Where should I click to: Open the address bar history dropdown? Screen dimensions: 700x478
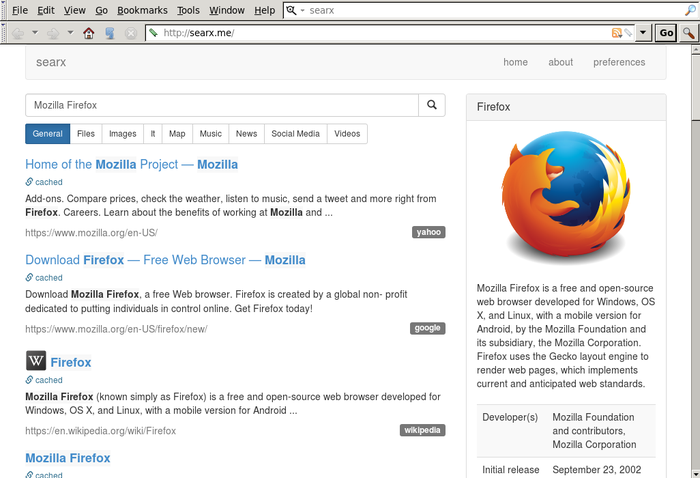point(643,33)
